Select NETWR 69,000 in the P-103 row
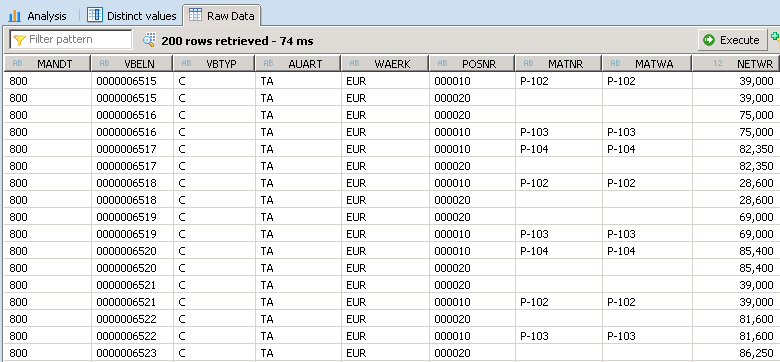The image size is (780, 362). tap(736, 234)
